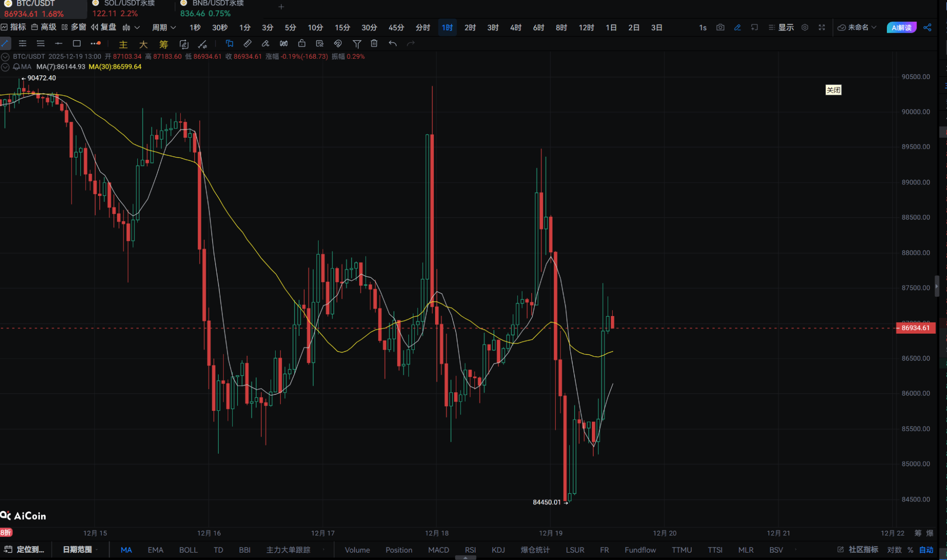Select the rectangle drawing tool

point(77,43)
